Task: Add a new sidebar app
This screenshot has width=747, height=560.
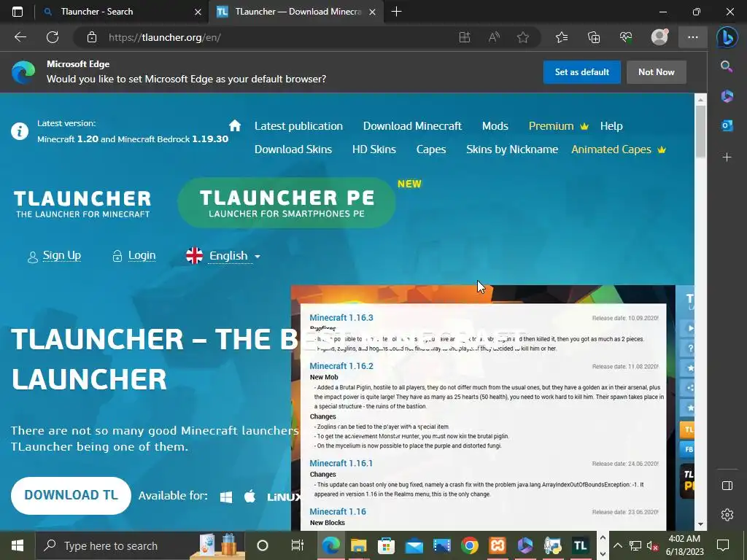Action: pos(727,157)
